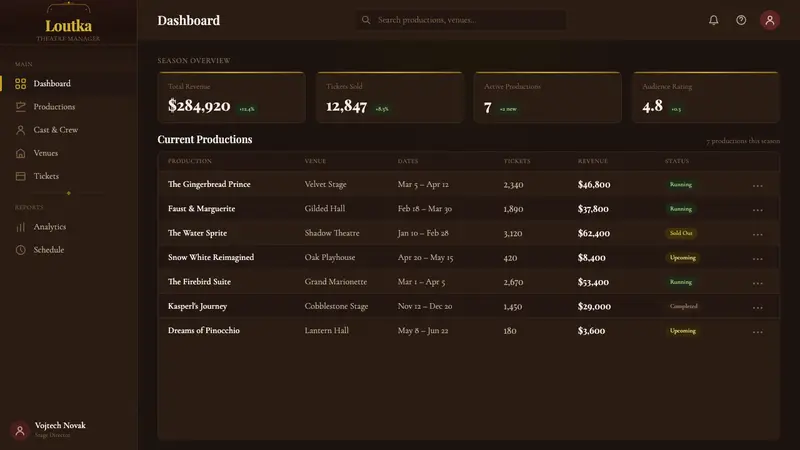800x450 pixels.
Task: Open more options for Snow White Reimagined
Action: click(757, 259)
